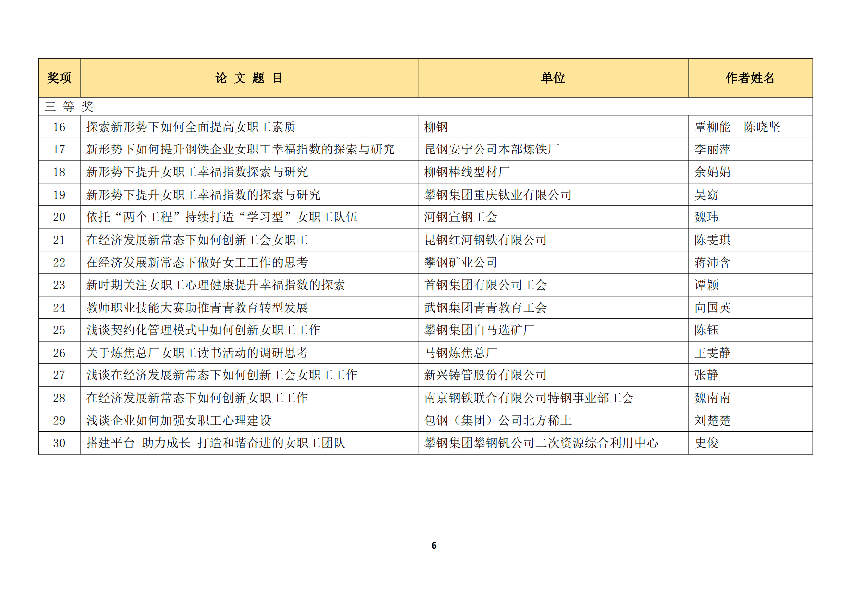
Task: Click title 新形势下如何提升钢铁企业女职工幸福指数的探索与研究
Action: point(240,150)
